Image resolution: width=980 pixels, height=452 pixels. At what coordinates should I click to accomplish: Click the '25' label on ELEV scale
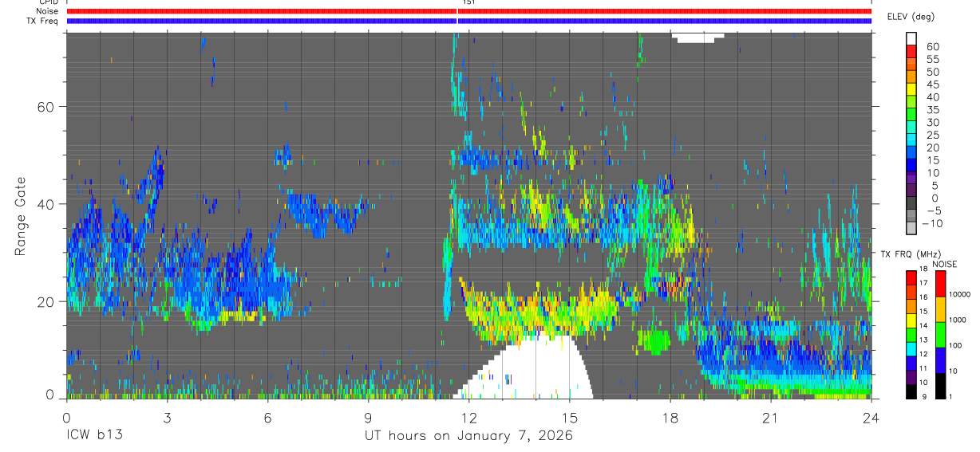pyautogui.click(x=932, y=136)
